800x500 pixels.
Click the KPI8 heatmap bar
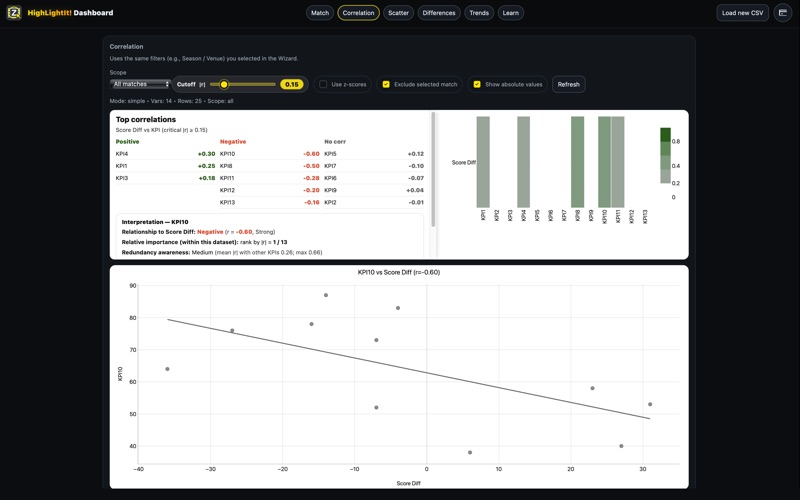click(578, 162)
